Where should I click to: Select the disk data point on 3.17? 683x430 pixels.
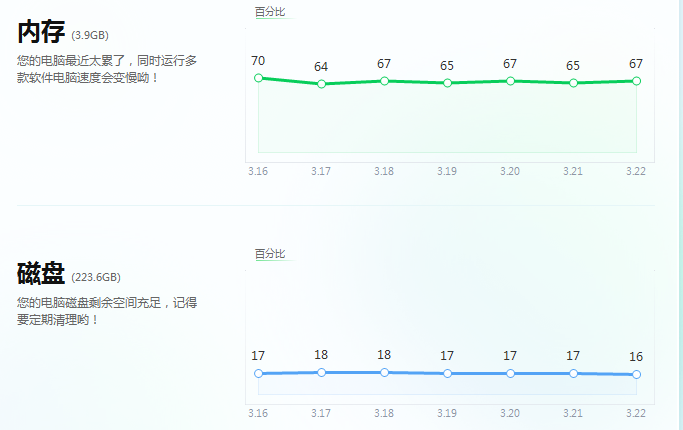321,372
